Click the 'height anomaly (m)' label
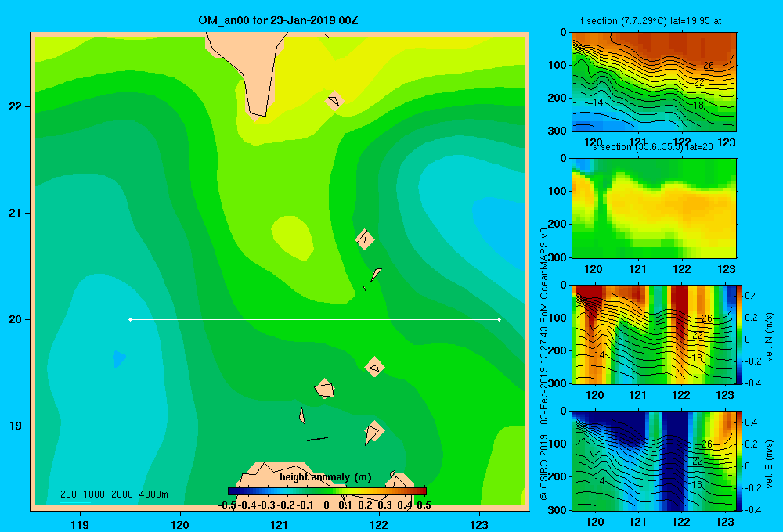The image size is (783, 532). [x=326, y=477]
